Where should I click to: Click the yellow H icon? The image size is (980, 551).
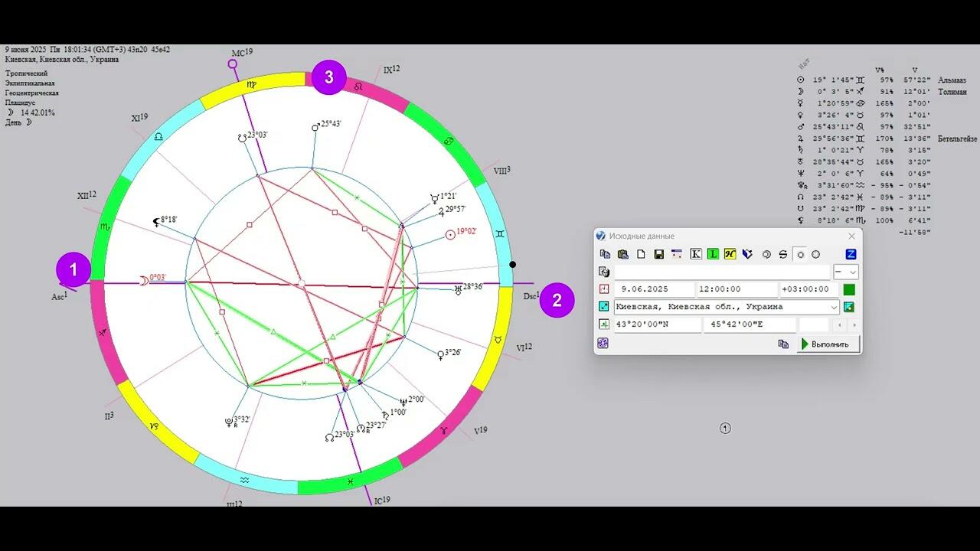tap(730, 254)
